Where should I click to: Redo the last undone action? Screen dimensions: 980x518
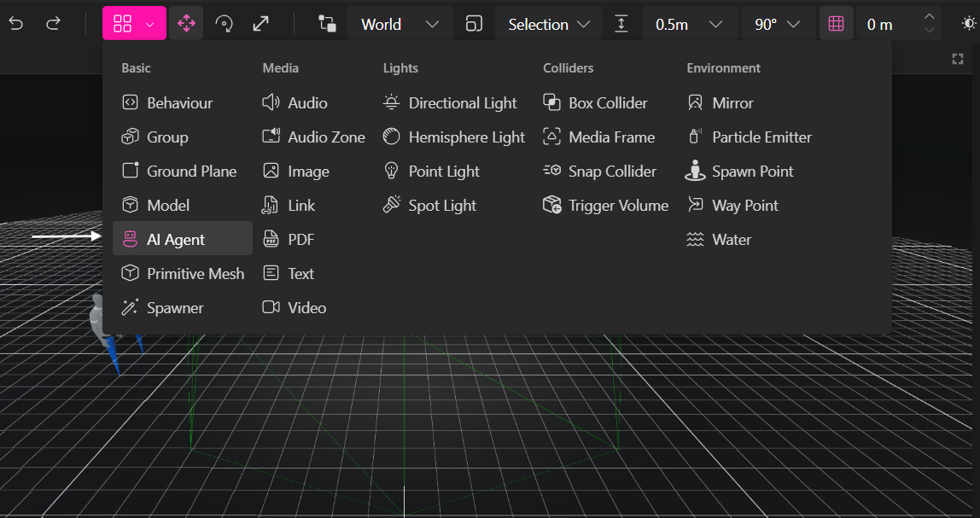(x=54, y=24)
